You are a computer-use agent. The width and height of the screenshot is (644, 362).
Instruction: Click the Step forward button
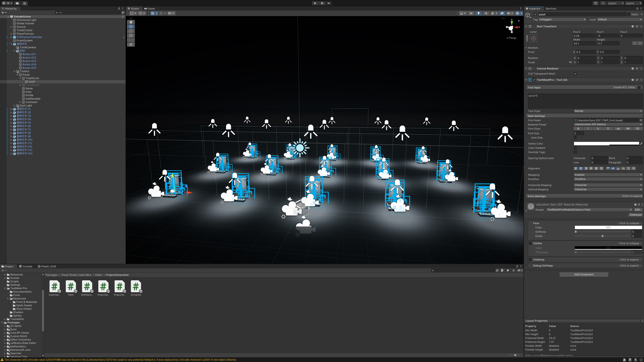tap(329, 3)
